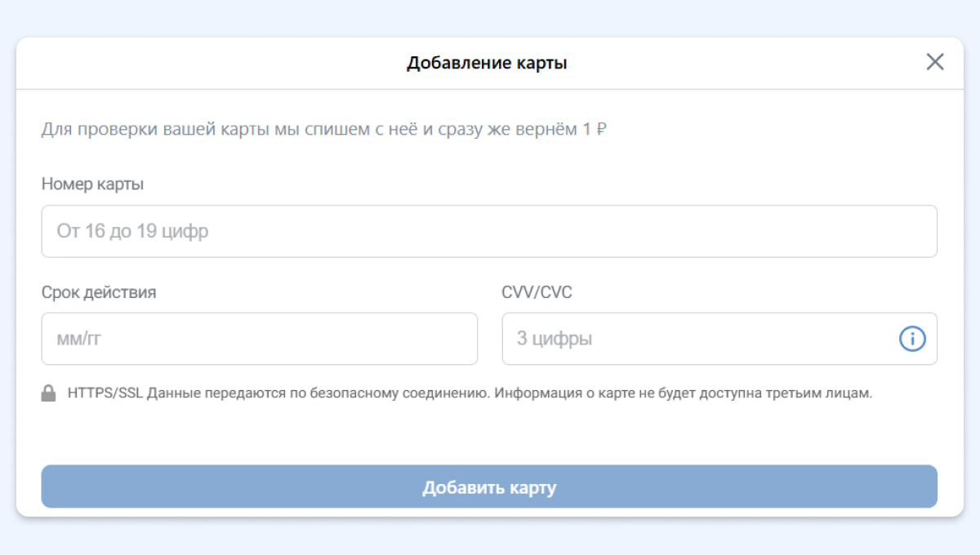
Task: Click the Номер карты label
Action: click(92, 184)
